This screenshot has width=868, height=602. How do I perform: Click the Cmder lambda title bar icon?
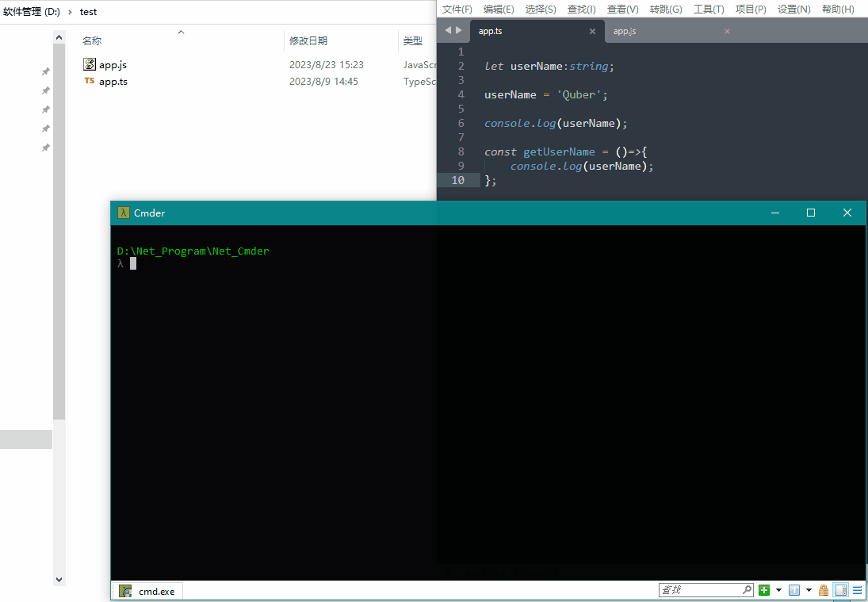[123, 213]
